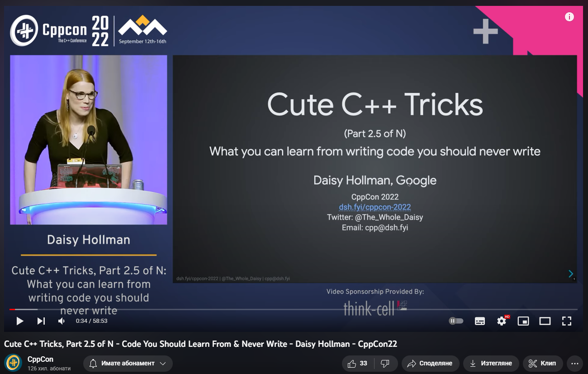Click the next-slide arrow on the slide
Image resolution: width=588 pixels, height=374 pixels.
[571, 273]
